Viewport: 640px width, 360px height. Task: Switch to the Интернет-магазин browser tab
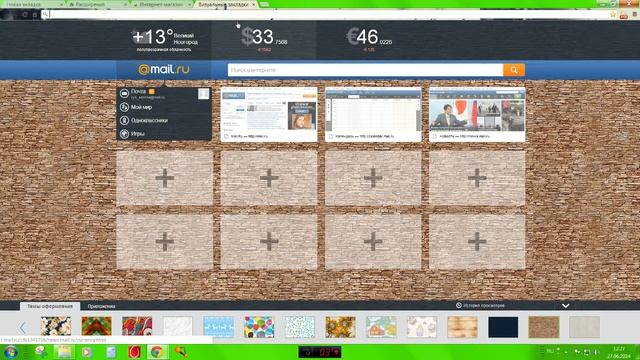click(x=162, y=4)
